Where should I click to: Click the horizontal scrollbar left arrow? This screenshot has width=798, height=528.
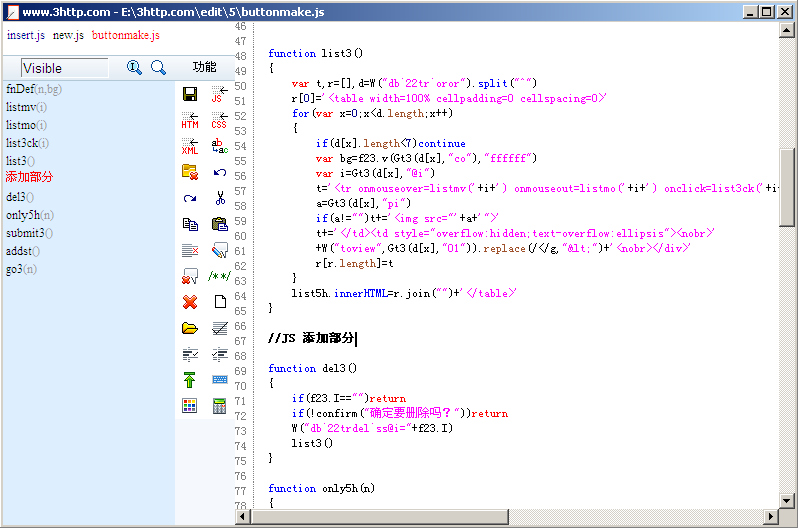coord(242,516)
